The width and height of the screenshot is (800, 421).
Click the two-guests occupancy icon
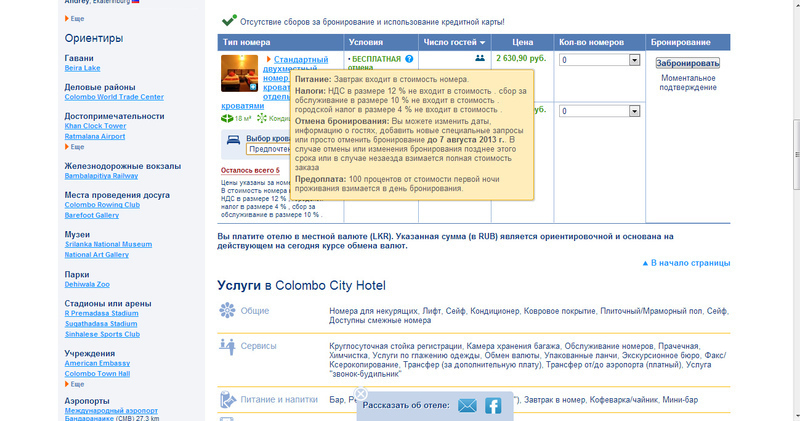pyautogui.click(x=480, y=58)
